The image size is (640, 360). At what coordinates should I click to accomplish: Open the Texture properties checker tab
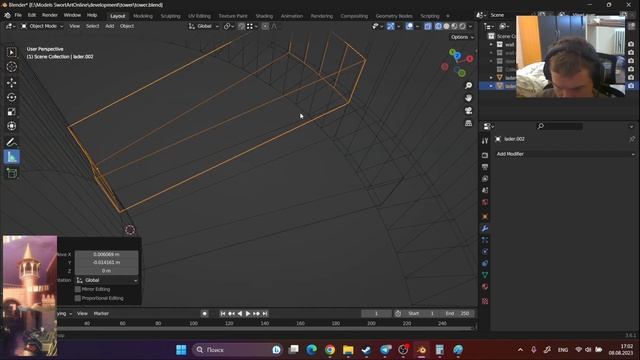click(485, 301)
